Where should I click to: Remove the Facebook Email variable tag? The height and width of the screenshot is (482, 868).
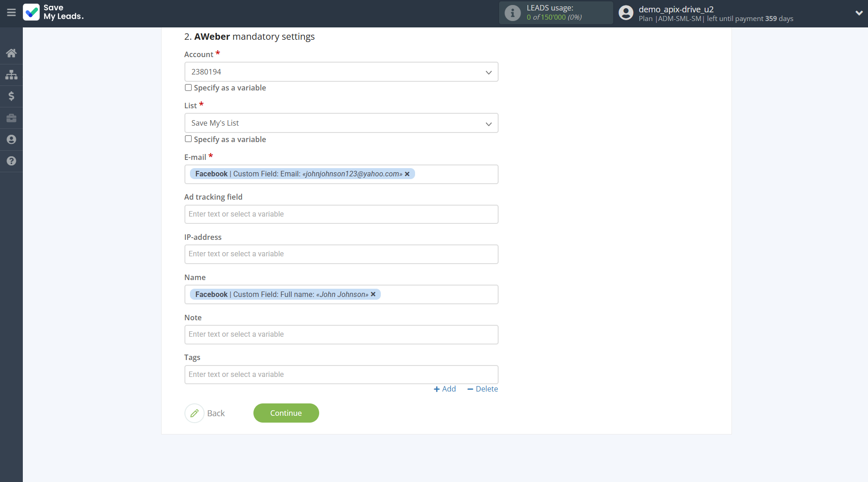click(x=407, y=174)
